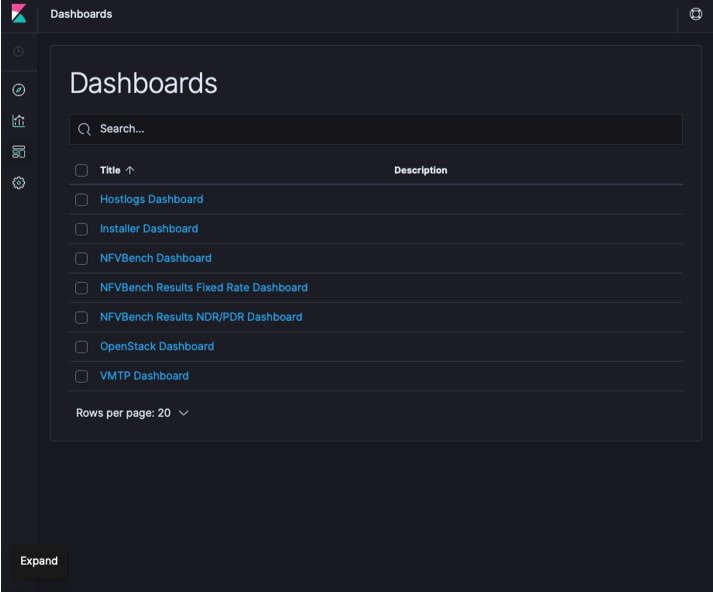Open the NFVBench Dashboard link

click(156, 258)
